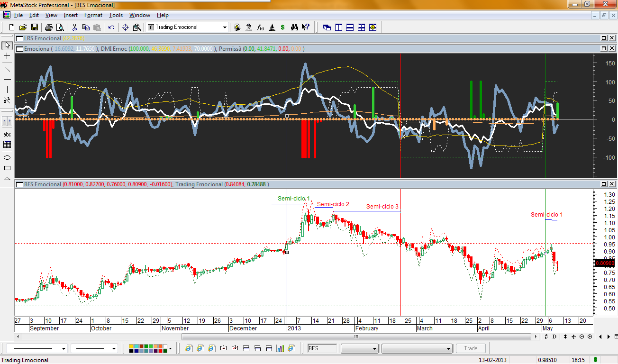Select the triangle drawing tool
The image size is (618, 364).
7,179
